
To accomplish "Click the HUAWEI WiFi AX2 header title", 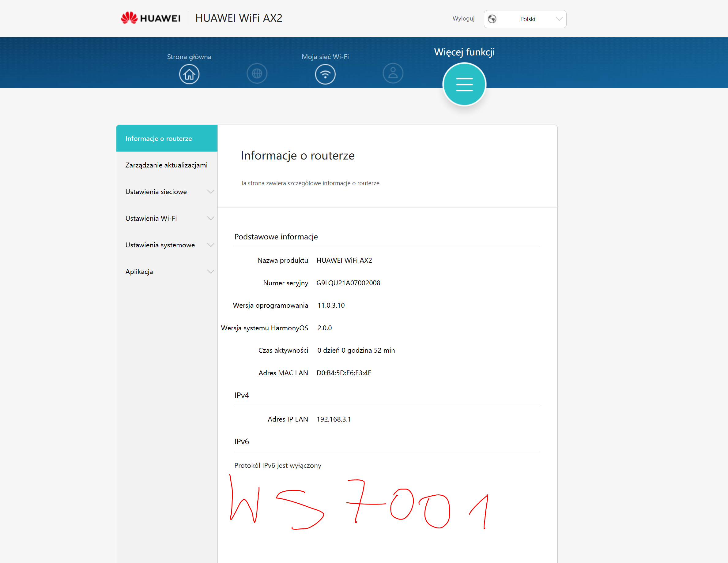I will click(239, 18).
